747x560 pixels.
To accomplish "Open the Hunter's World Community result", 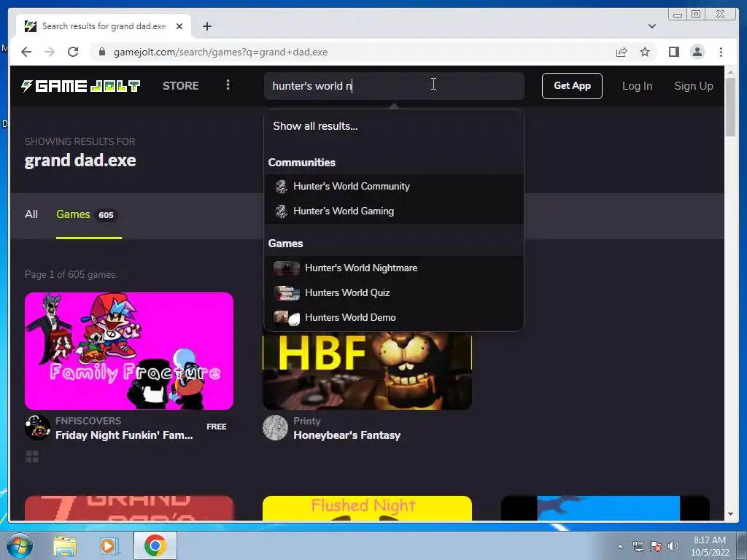I will click(x=394, y=186).
